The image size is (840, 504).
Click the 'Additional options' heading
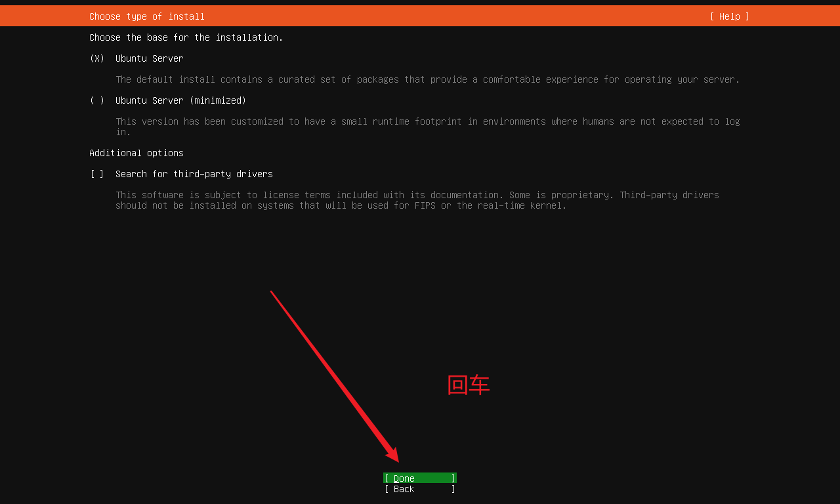(x=136, y=153)
